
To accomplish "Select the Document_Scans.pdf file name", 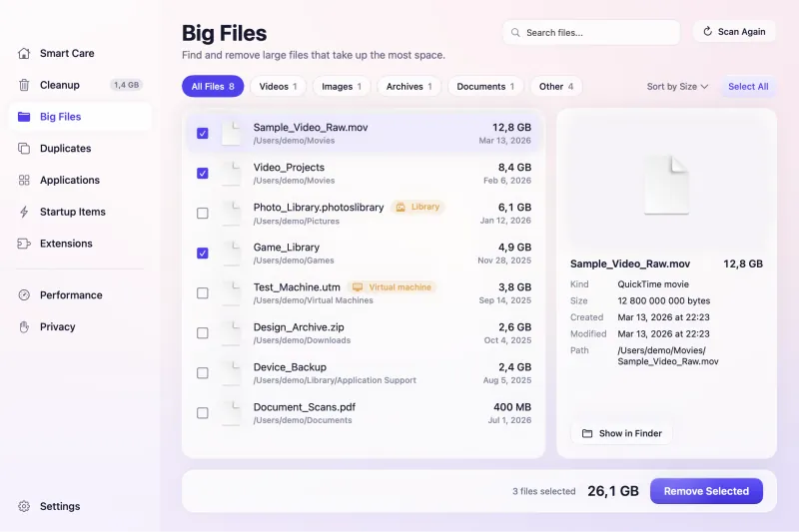I will point(305,407).
